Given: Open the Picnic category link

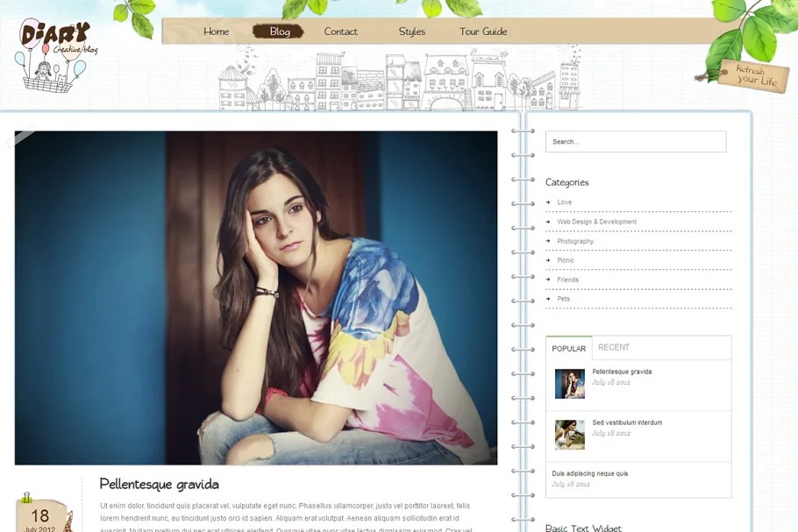Looking at the screenshot, I should tap(566, 260).
